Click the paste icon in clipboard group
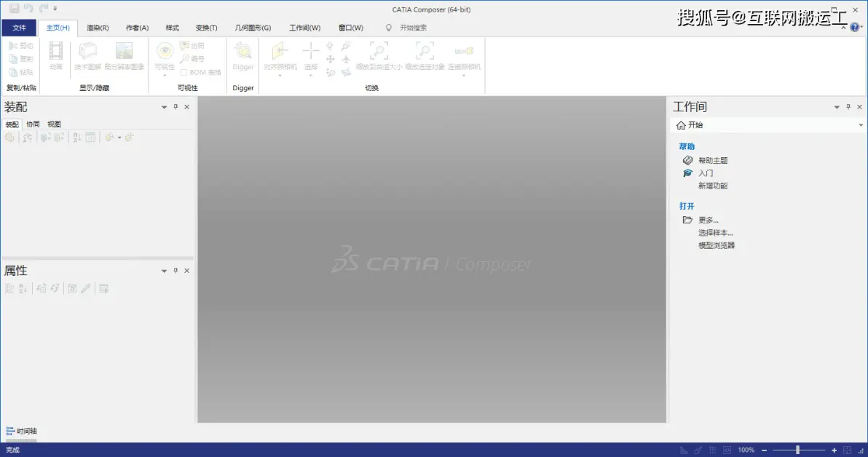868x457 pixels. [12, 72]
